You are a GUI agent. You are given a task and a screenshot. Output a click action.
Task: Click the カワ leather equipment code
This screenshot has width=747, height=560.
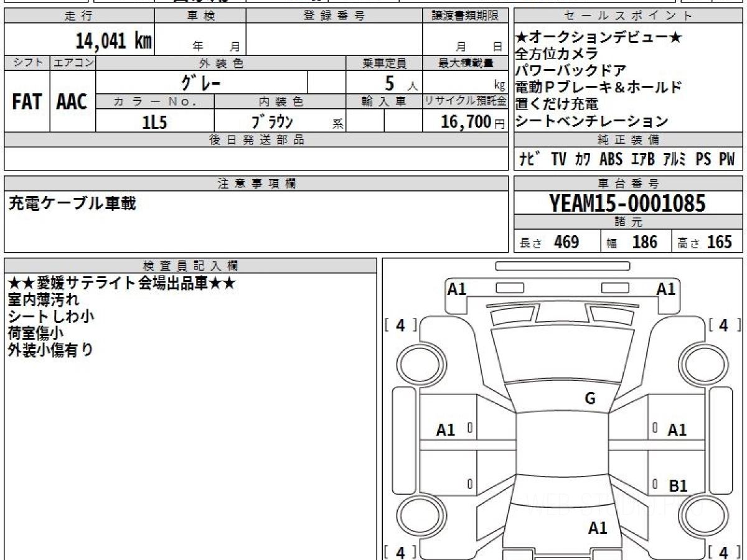pos(583,159)
